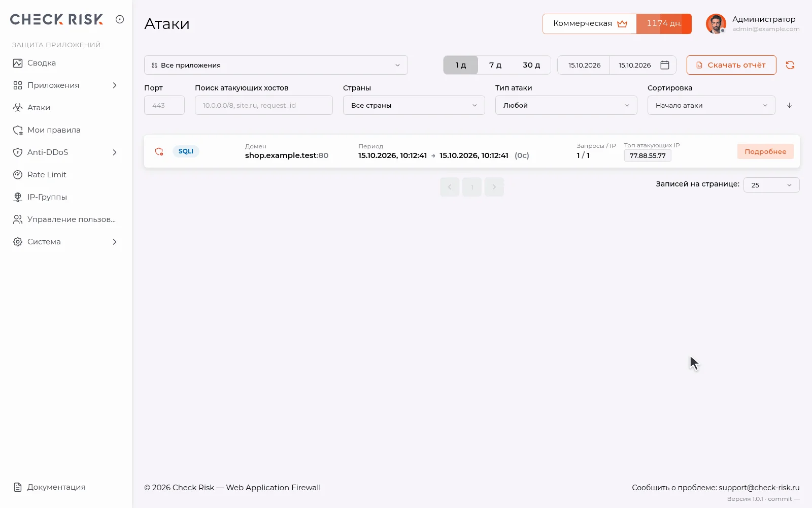Click the attacking IP 77.88.55.77 tag
The height and width of the screenshot is (508, 812).
648,155
